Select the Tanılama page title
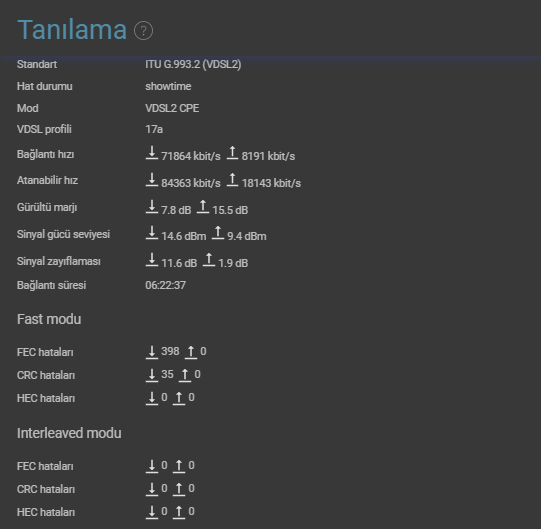Viewport: 541px width, 529px height. click(x=72, y=30)
